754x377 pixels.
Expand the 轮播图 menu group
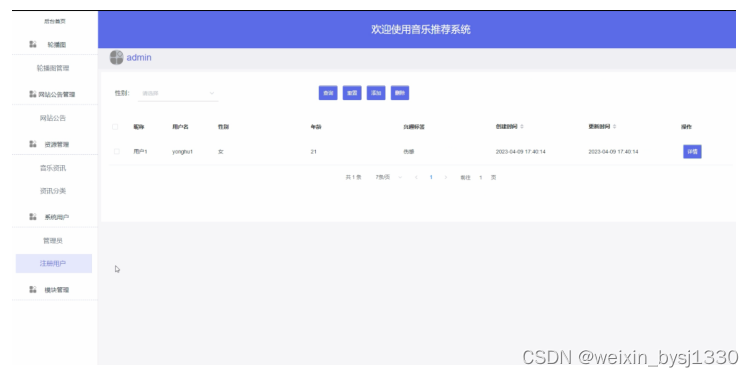[x=54, y=44]
